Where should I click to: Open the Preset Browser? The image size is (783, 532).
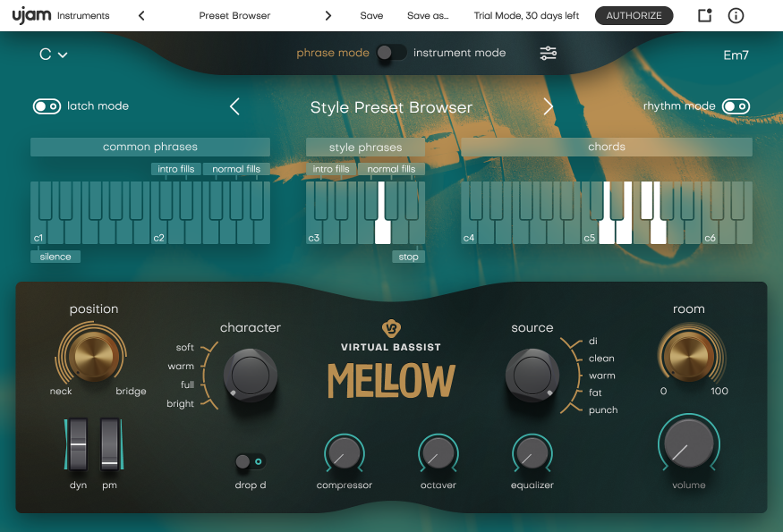point(234,15)
